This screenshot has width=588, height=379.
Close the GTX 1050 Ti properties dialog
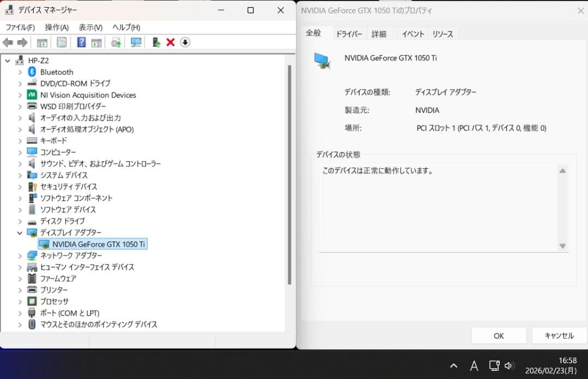[580, 11]
